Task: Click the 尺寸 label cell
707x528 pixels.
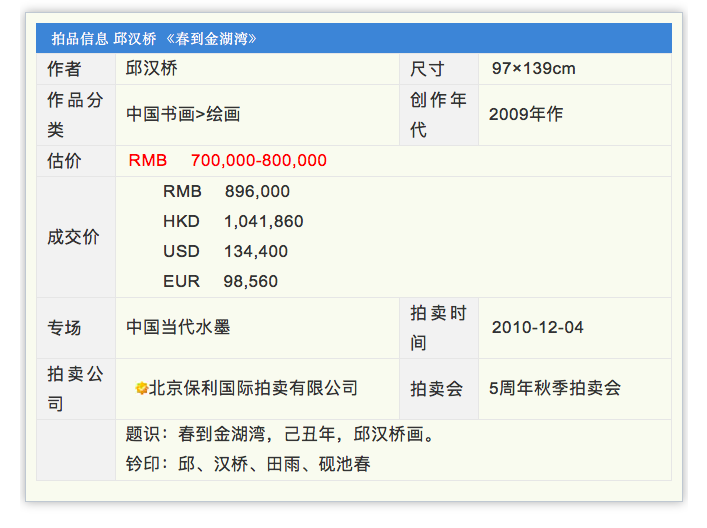Action: tap(439, 69)
